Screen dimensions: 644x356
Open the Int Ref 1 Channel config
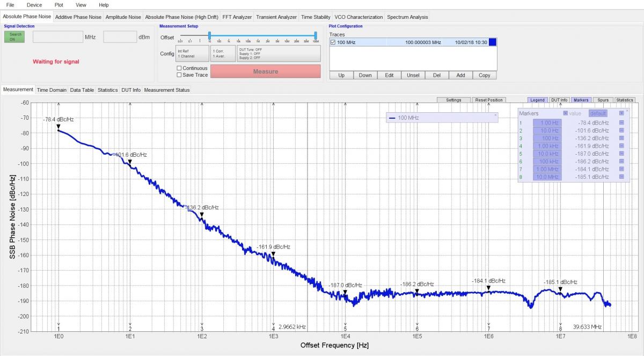coord(192,54)
